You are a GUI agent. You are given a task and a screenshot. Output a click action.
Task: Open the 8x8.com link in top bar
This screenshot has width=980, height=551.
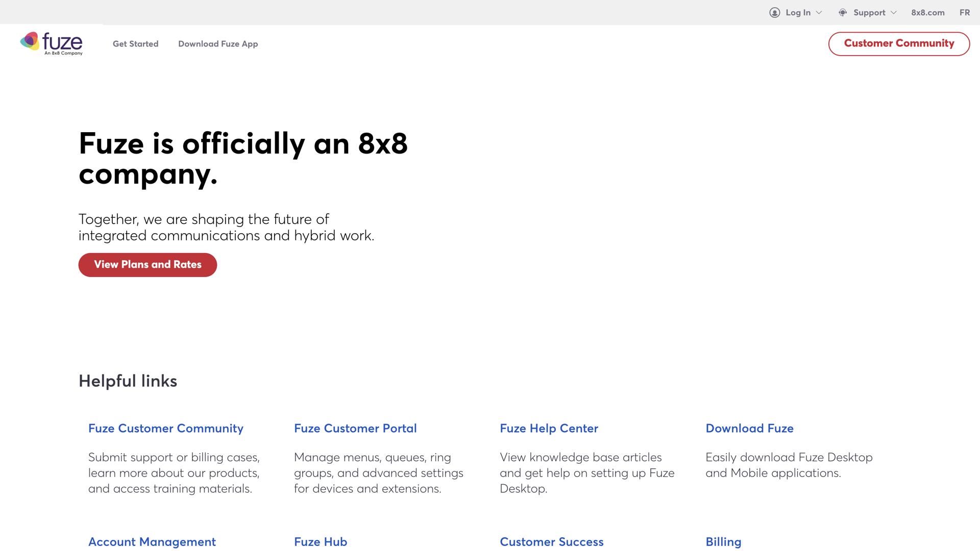click(927, 13)
